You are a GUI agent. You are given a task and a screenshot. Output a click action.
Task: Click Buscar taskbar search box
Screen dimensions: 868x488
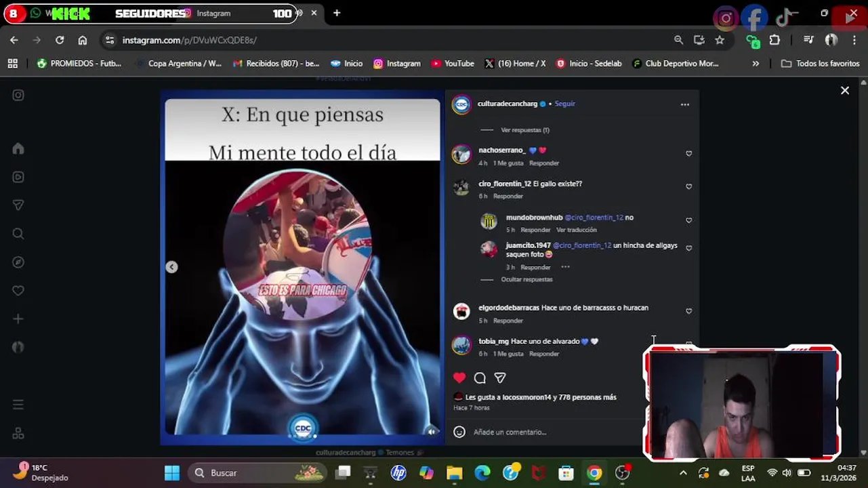(x=258, y=472)
